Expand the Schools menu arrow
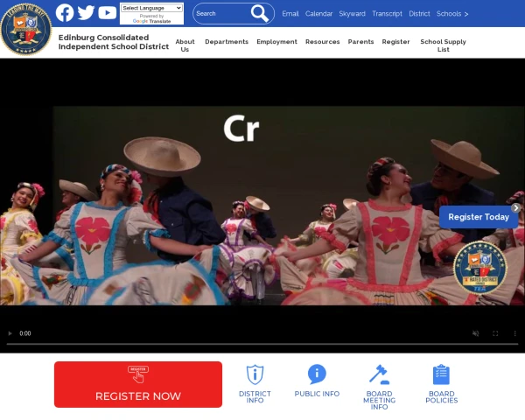Viewport: 525px width, 420px height. click(x=466, y=14)
